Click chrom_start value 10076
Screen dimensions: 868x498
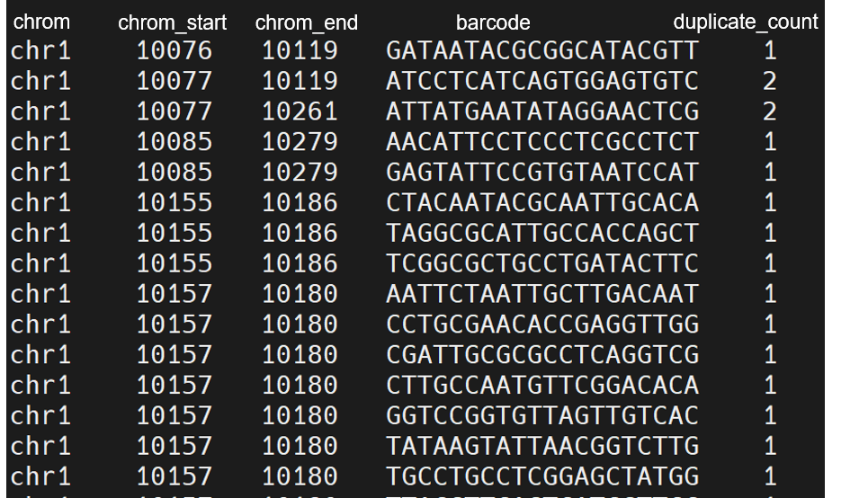[174, 50]
